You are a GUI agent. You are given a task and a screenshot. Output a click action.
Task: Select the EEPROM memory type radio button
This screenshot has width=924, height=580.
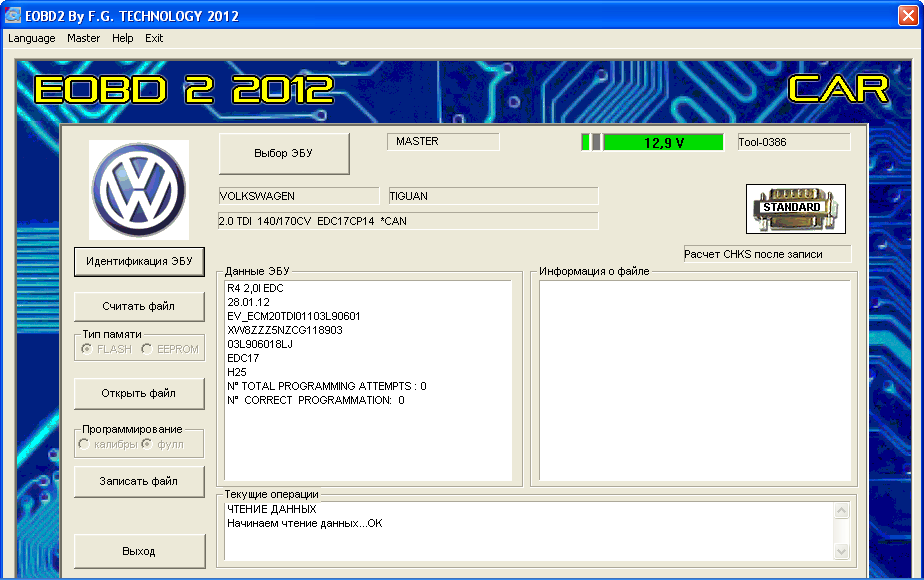[x=147, y=349]
